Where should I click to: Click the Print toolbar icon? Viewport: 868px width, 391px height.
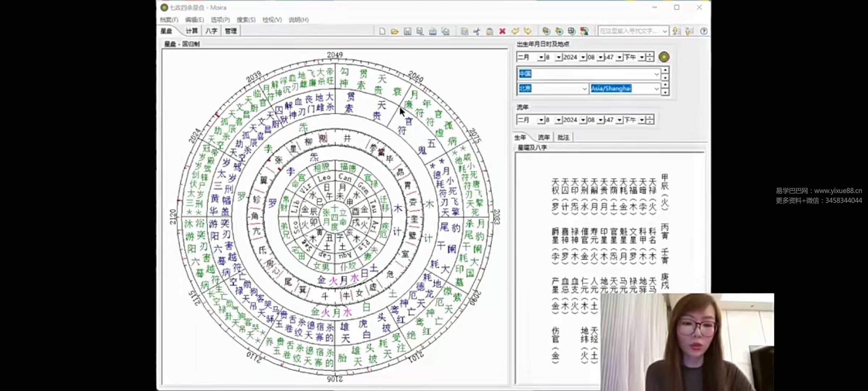click(x=433, y=31)
